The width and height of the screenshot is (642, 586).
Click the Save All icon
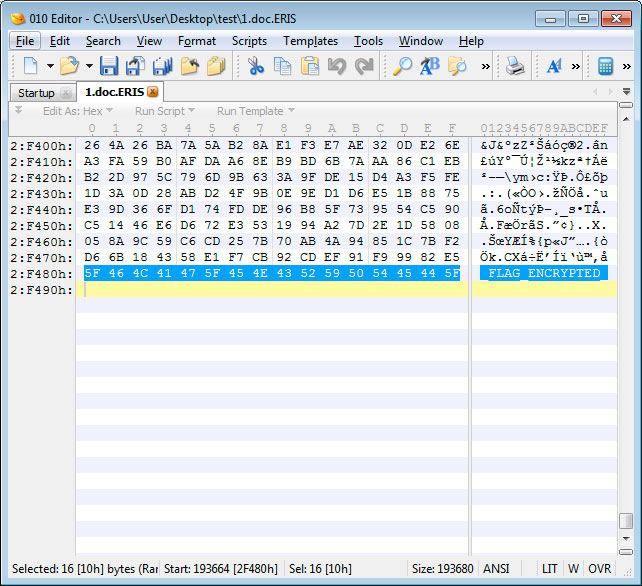click(x=163, y=66)
